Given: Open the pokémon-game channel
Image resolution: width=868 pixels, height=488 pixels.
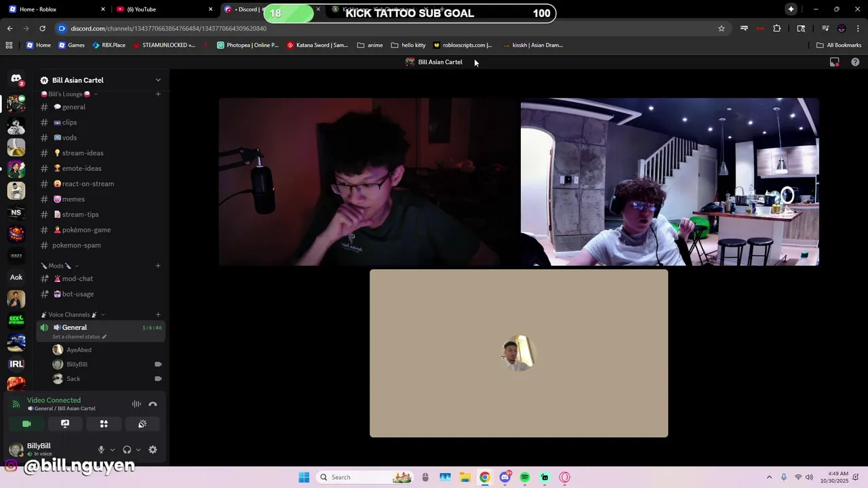Looking at the screenshot, I should pos(100,230).
